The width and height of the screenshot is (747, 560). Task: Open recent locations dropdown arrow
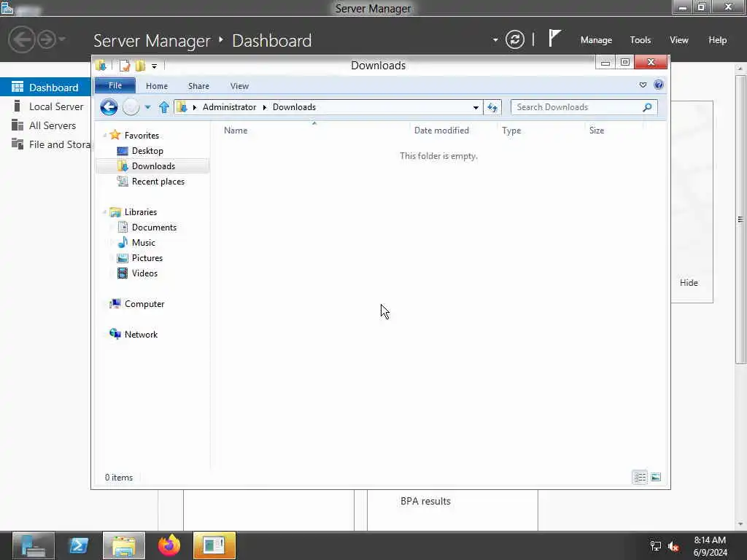147,107
